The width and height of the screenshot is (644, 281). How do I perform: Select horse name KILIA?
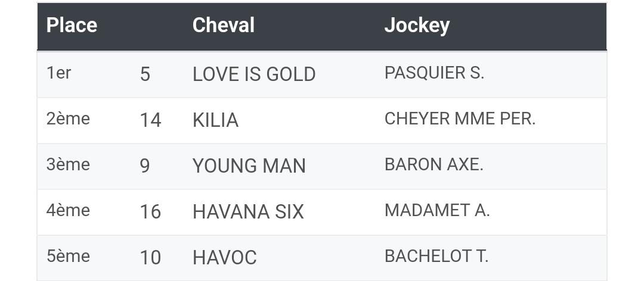click(x=215, y=121)
